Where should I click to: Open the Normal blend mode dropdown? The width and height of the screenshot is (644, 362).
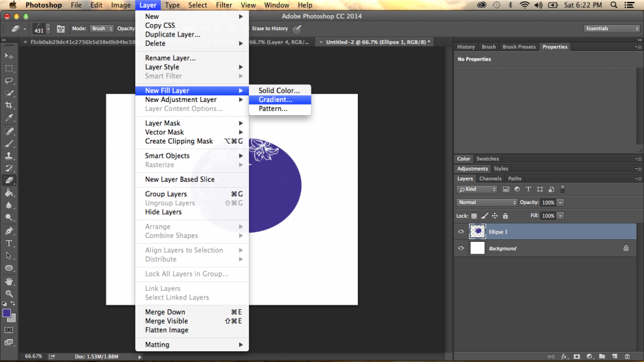[486, 202]
